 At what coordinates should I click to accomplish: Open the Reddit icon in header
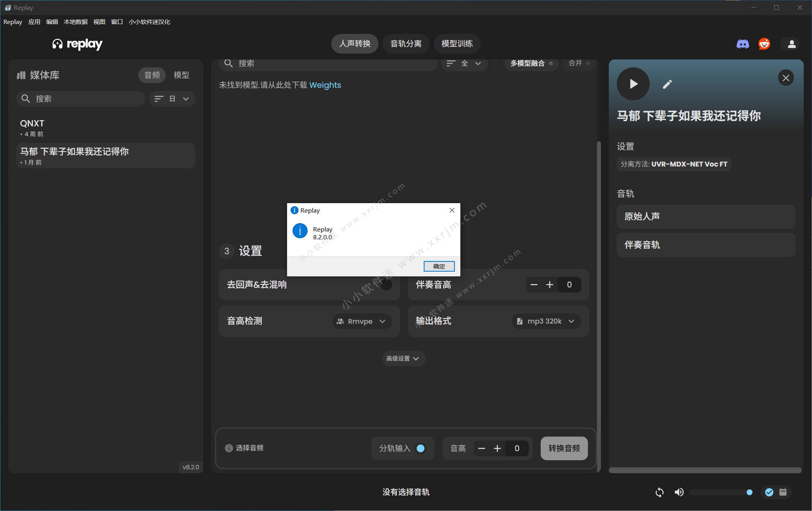pyautogui.click(x=764, y=44)
